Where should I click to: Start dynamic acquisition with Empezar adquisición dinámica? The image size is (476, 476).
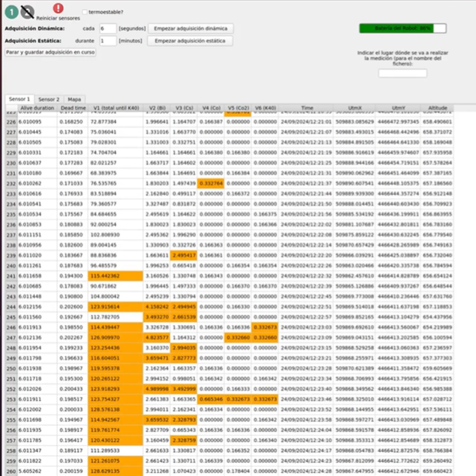[190, 29]
